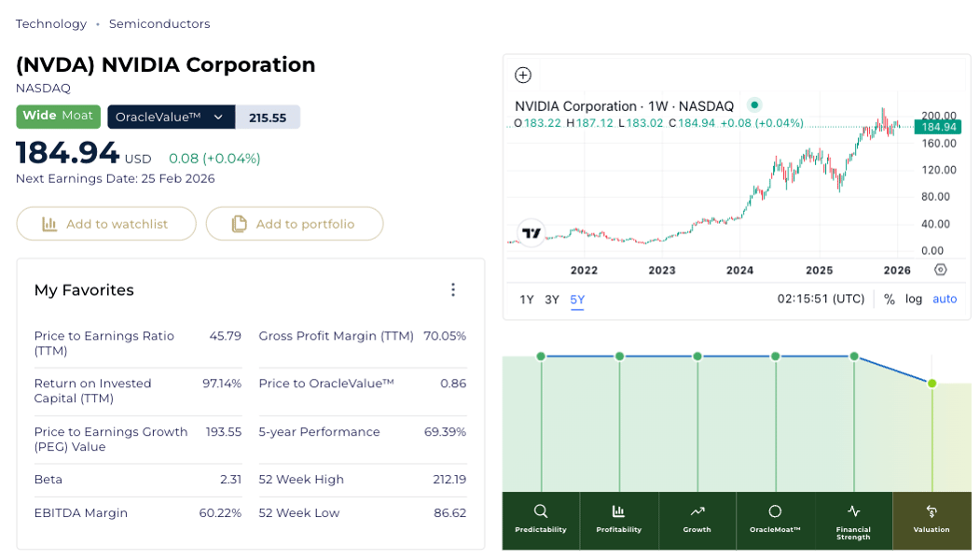Toggle auto scale on chart
This screenshot has height=559, width=980.
coord(945,300)
